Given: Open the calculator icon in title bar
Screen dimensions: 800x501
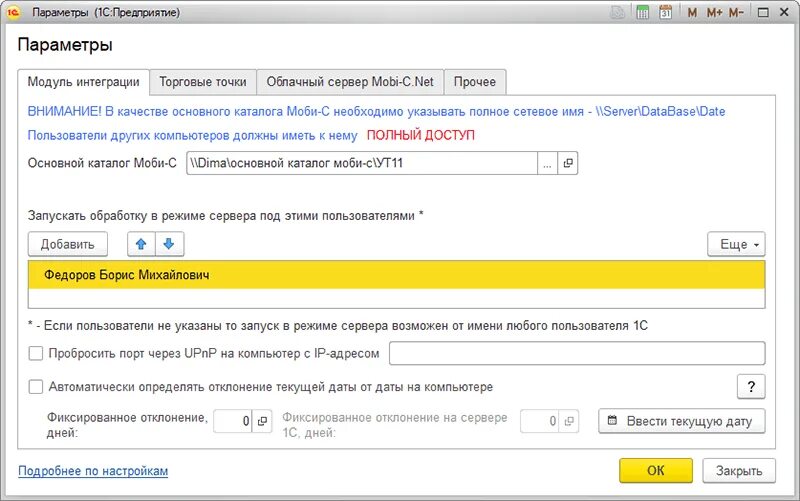Looking at the screenshot, I should tap(642, 12).
